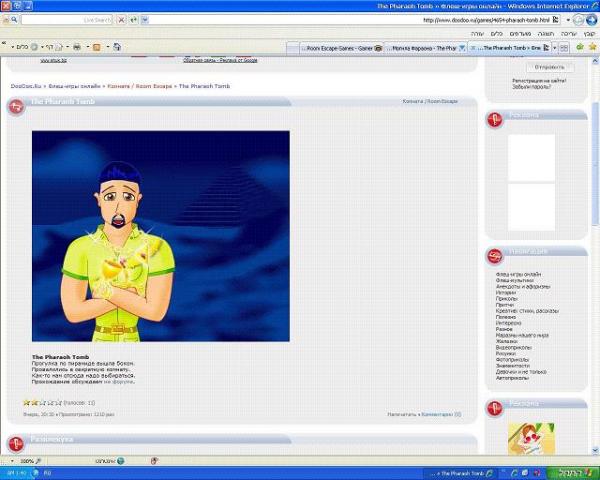Click Комната / Room Escape breadcrumb link
This screenshot has height=480, width=600.
(x=139, y=86)
